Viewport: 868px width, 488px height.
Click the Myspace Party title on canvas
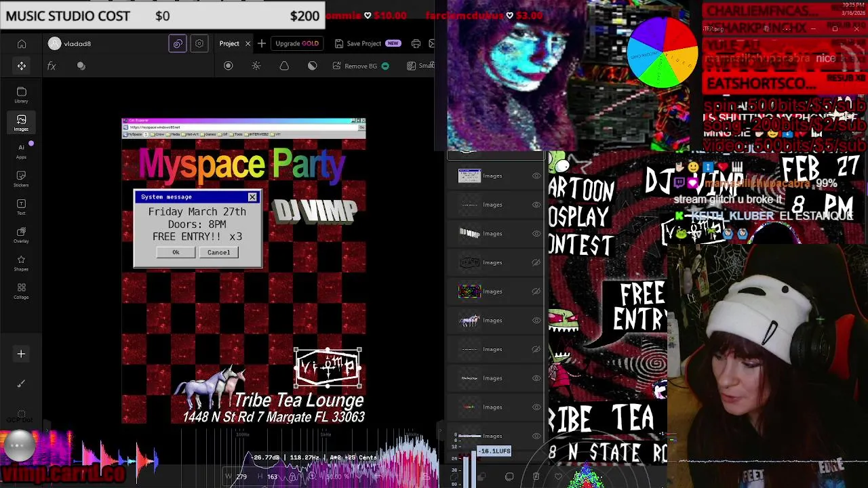pyautogui.click(x=242, y=165)
